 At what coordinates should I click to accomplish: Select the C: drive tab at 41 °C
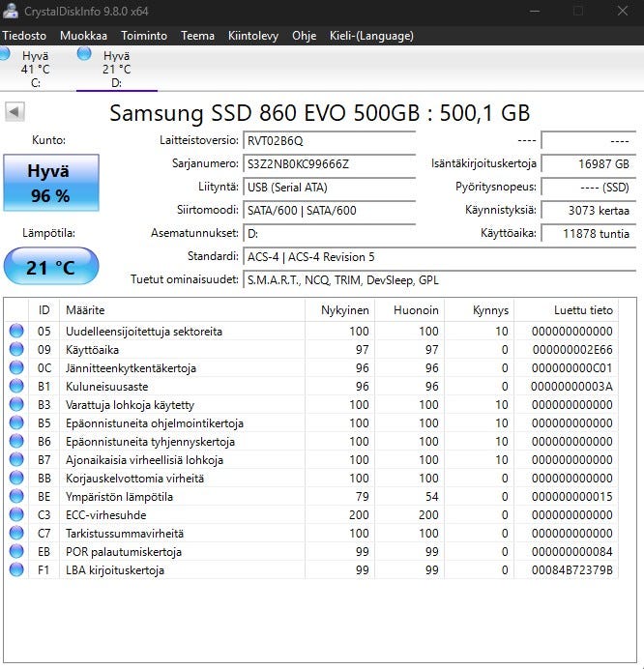pyautogui.click(x=35, y=70)
